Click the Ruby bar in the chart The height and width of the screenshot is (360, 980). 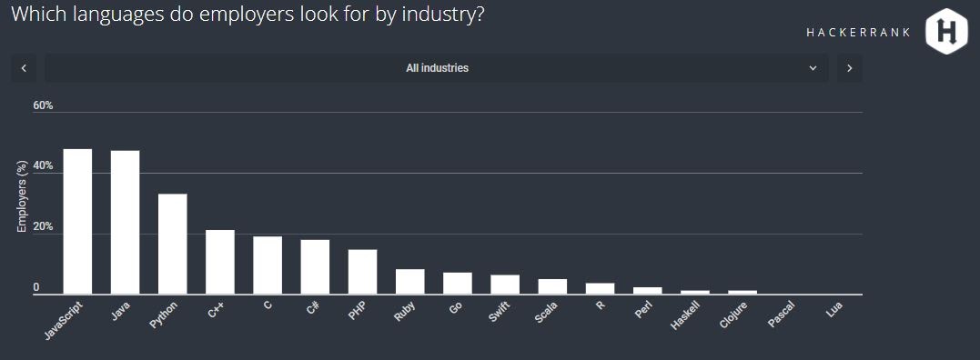[410, 282]
